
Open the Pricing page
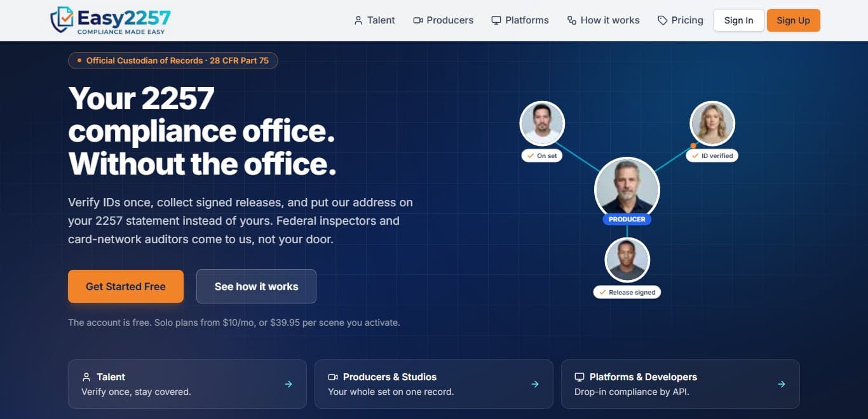point(681,20)
